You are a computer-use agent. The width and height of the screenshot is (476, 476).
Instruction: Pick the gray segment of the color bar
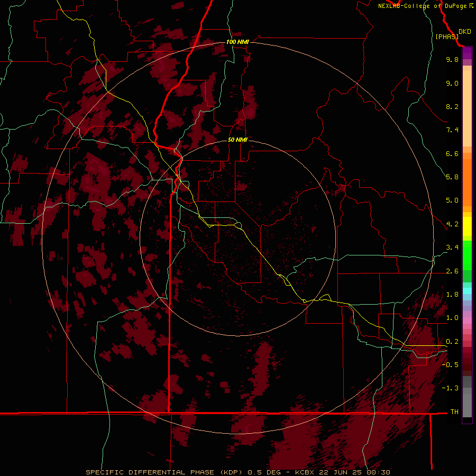(467, 398)
